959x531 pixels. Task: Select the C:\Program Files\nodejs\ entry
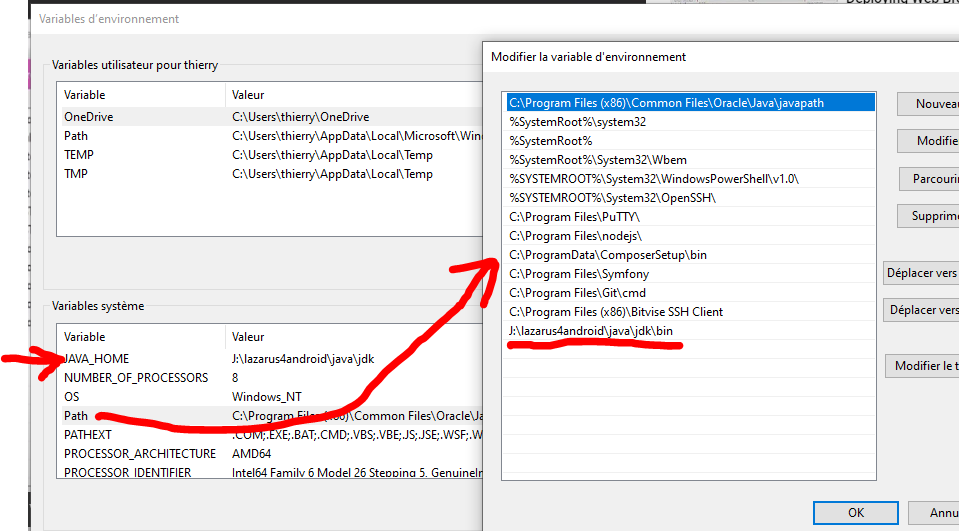pyautogui.click(x=574, y=236)
